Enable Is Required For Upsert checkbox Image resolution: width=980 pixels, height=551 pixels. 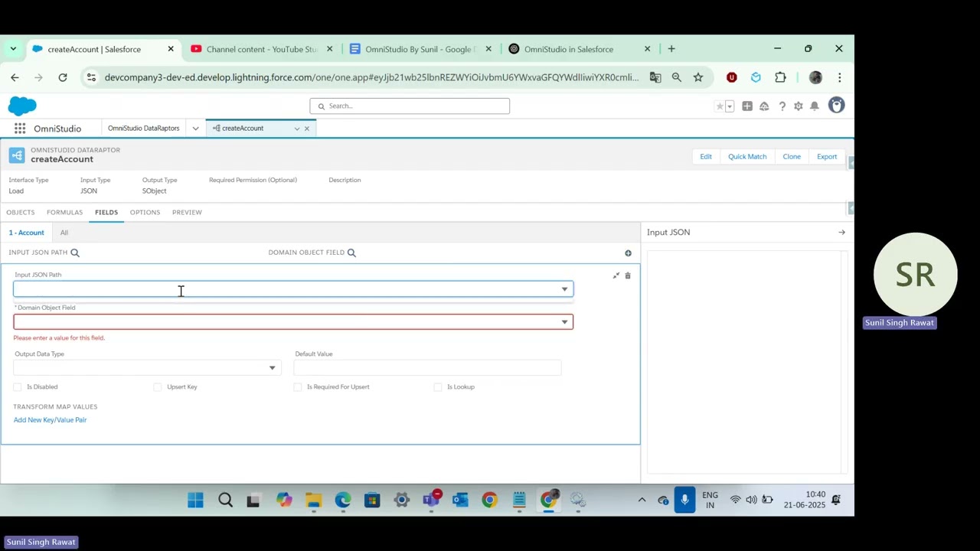(298, 387)
